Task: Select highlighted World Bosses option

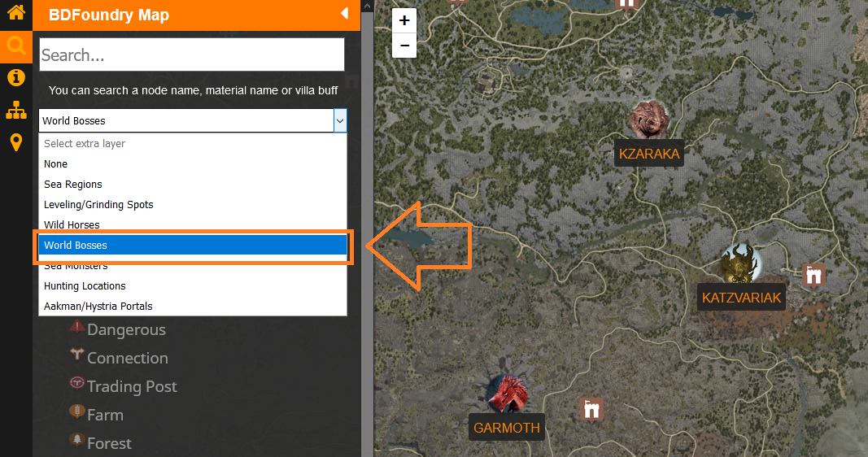Action: point(193,245)
